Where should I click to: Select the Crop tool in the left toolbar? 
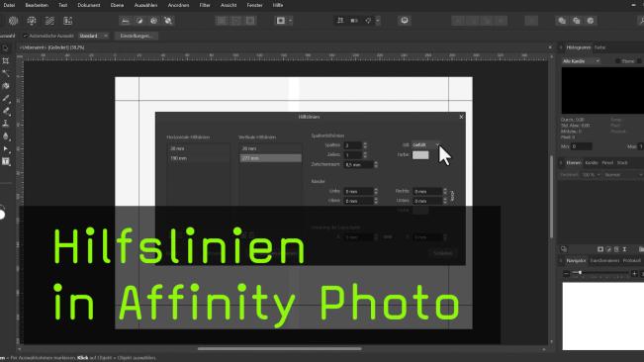tap(6, 60)
